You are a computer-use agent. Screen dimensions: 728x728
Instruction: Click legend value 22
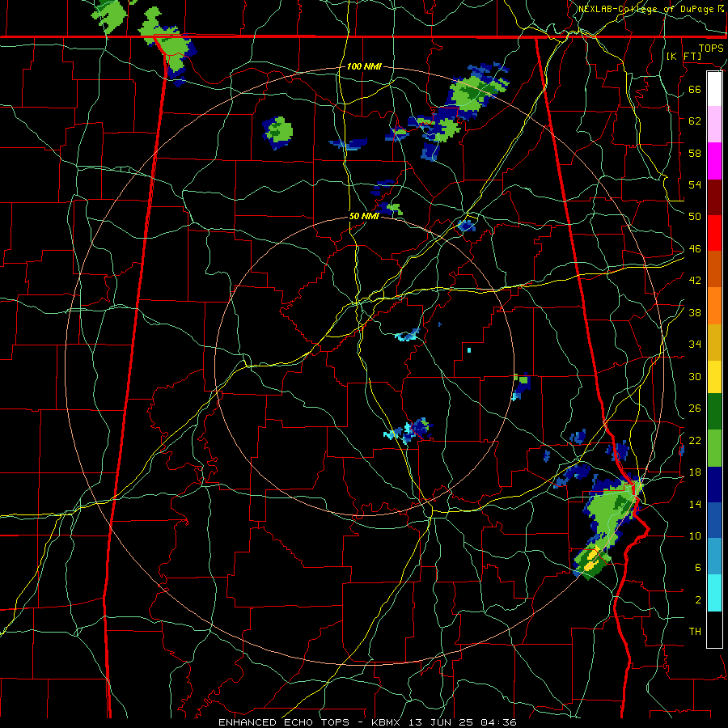pos(695,440)
